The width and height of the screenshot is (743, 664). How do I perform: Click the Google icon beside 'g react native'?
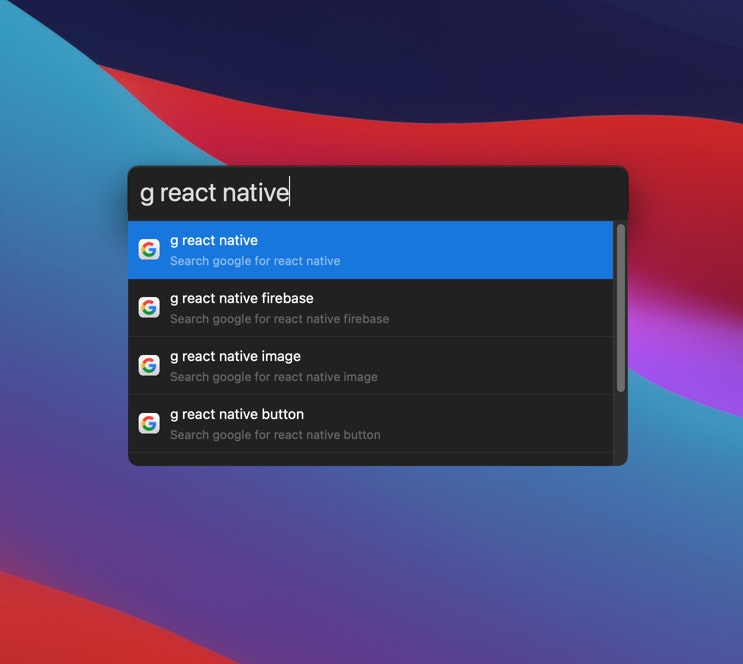(x=149, y=249)
